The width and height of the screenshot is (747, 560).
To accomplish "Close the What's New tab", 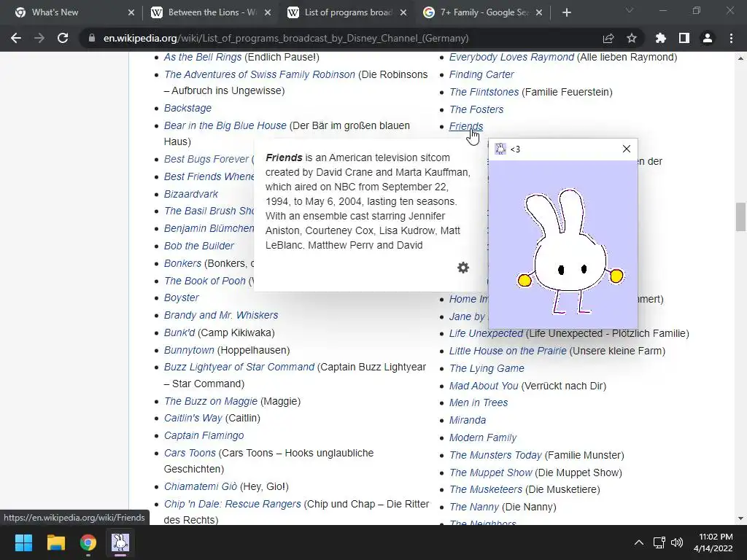I will pyautogui.click(x=131, y=12).
